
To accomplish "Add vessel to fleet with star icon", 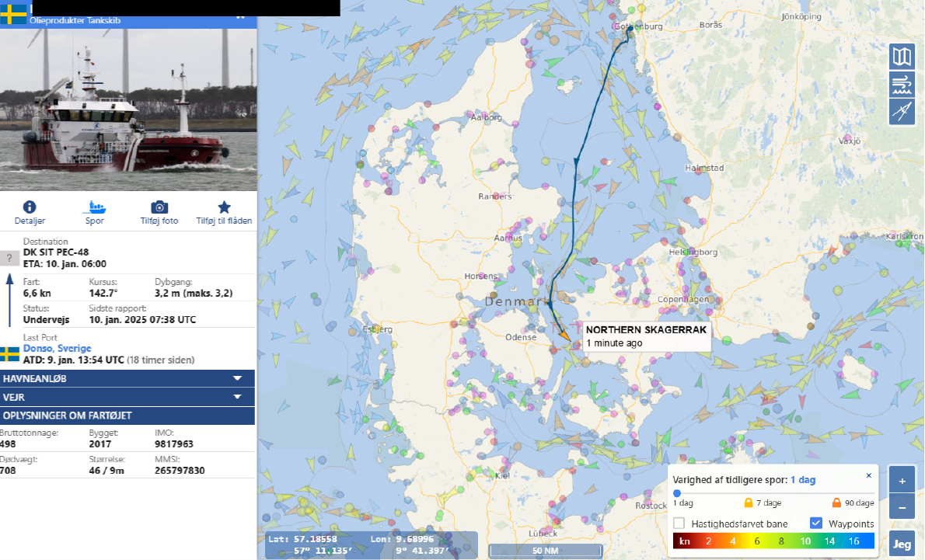I will point(224,207).
